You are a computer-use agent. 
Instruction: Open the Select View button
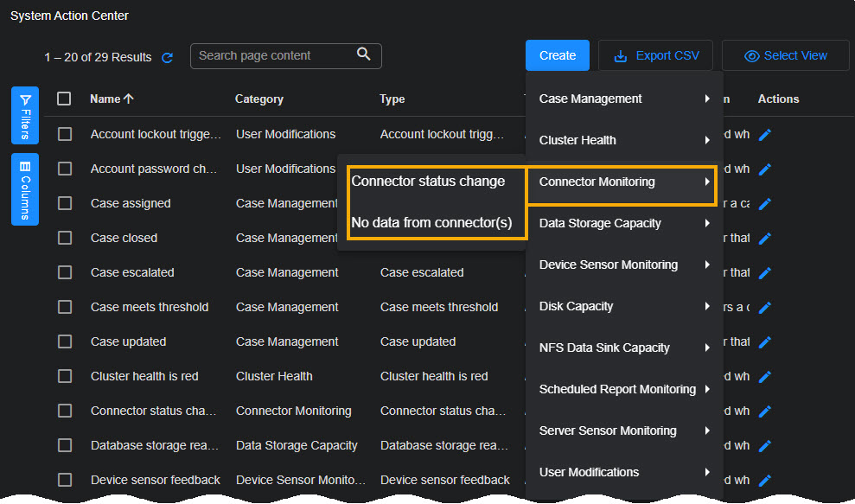[x=786, y=55]
